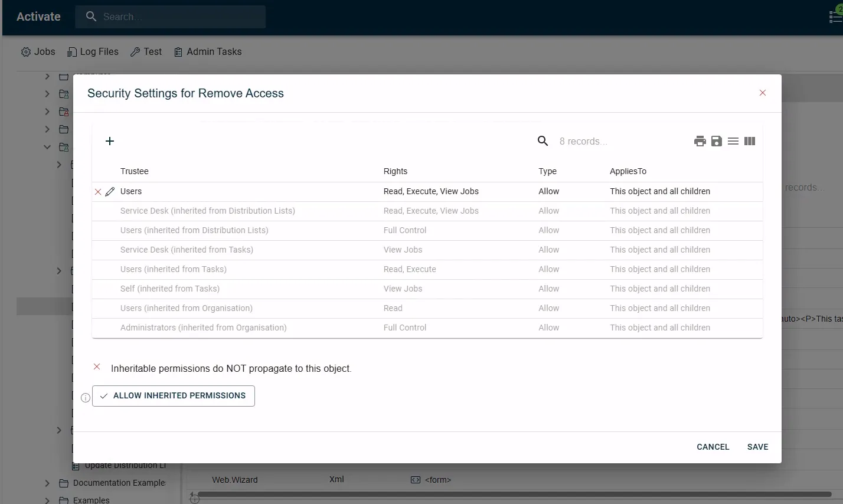Click Activate app title
This screenshot has width=843, height=504.
pyautogui.click(x=38, y=17)
